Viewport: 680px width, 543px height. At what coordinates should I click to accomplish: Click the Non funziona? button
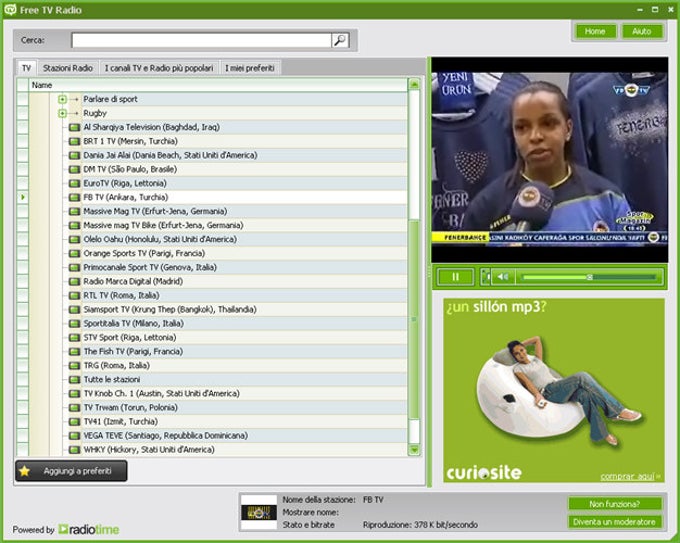tap(615, 504)
